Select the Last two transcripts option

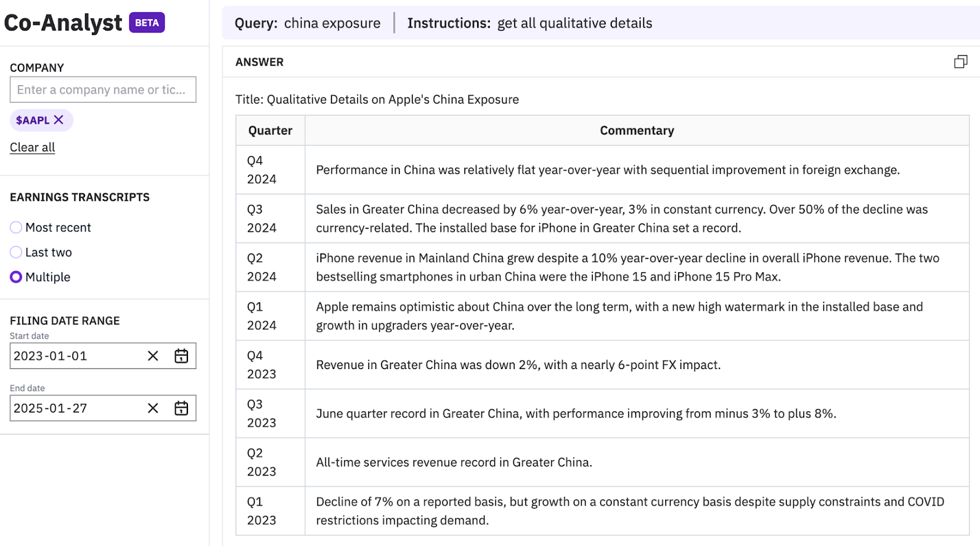click(x=16, y=252)
